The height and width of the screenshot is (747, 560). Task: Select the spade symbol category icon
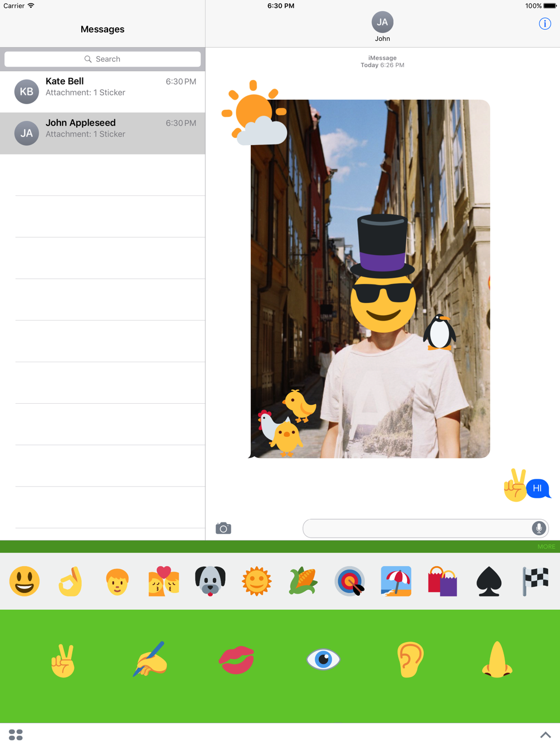click(x=489, y=581)
